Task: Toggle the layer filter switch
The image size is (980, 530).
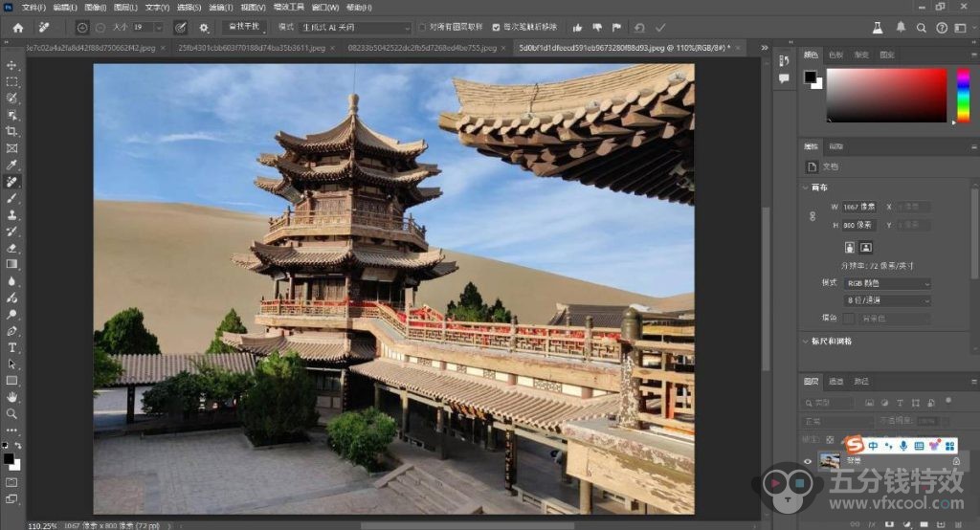Action: pyautogui.click(x=948, y=400)
